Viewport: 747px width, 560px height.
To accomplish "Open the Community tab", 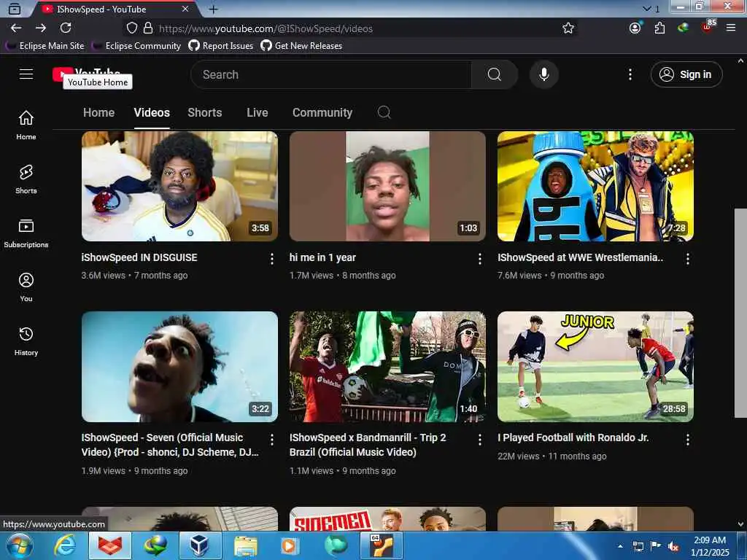I will pos(322,112).
